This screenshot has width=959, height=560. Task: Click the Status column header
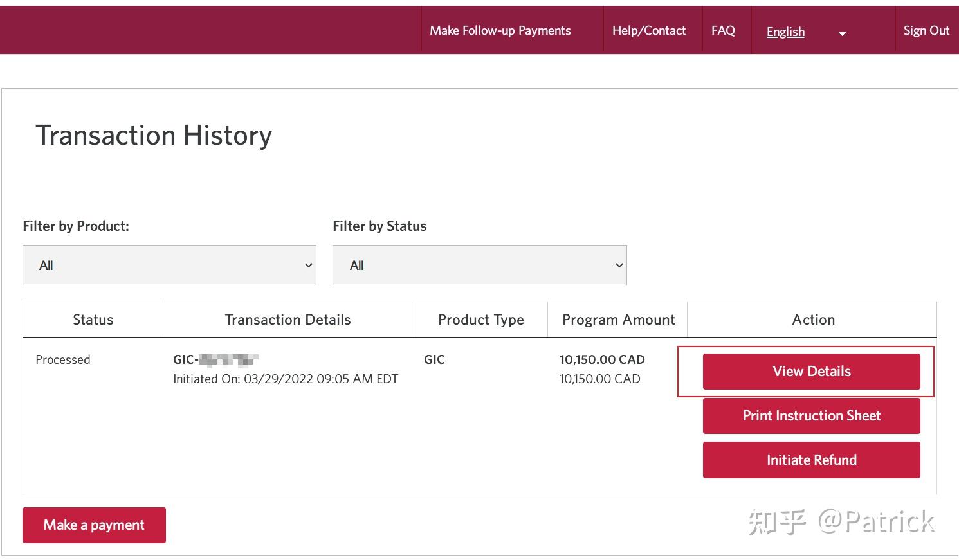[93, 320]
